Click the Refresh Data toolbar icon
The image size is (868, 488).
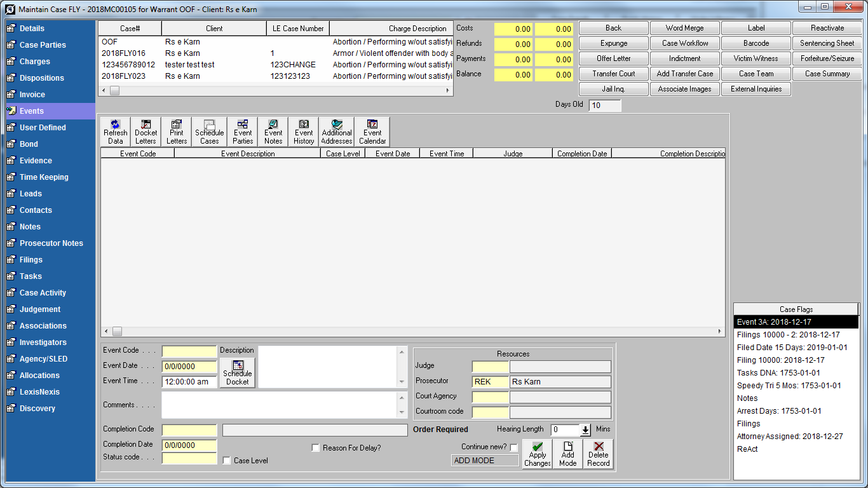coord(116,132)
